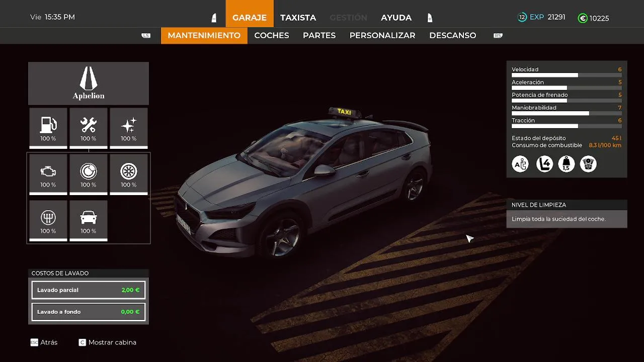Click the automatic transmission icon

(520, 164)
